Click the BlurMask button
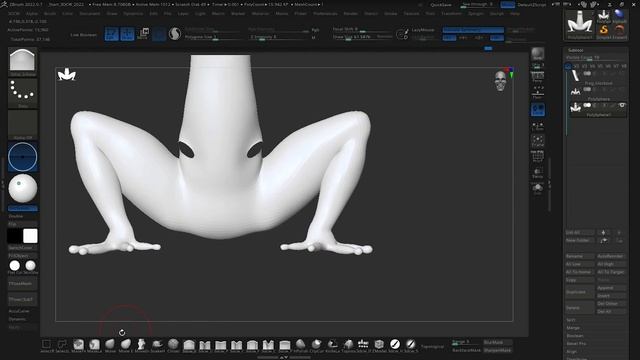Viewport: 640px width, 360px height. [498, 342]
